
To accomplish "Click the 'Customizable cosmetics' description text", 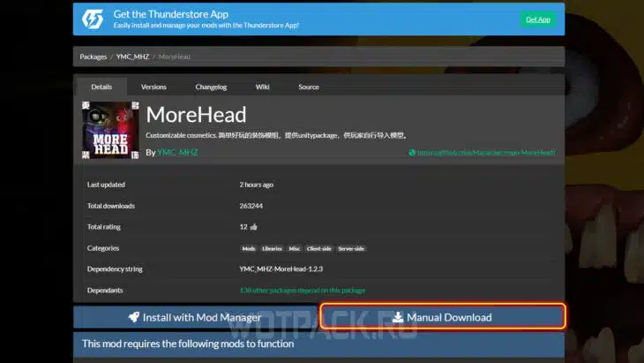I will pos(276,135).
